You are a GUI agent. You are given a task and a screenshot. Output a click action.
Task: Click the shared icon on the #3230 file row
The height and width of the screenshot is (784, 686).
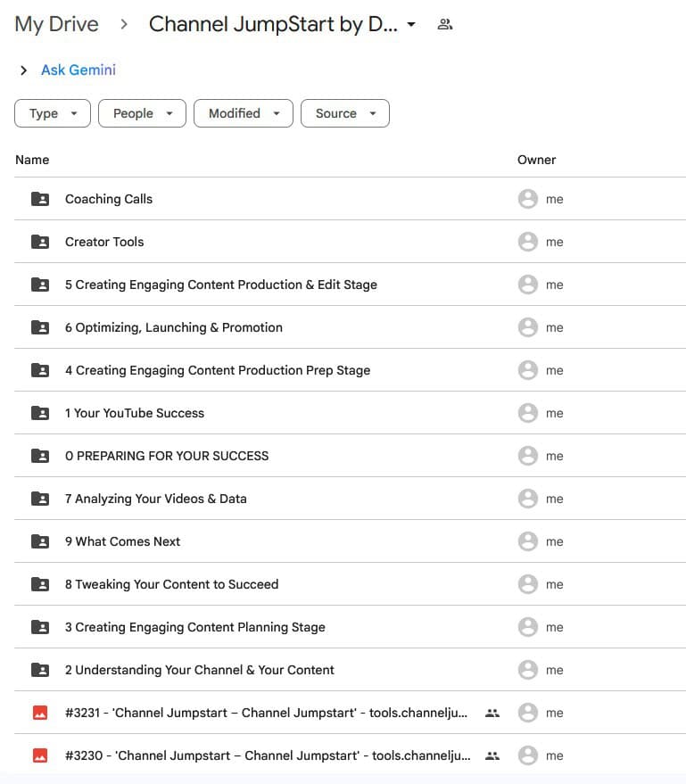click(492, 755)
